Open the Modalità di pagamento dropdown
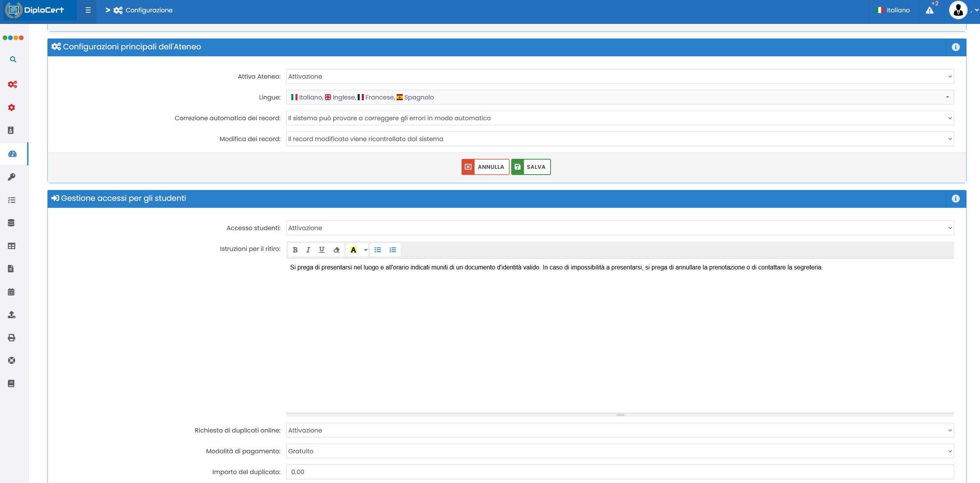Screen dimensions: 980x483 620,451
